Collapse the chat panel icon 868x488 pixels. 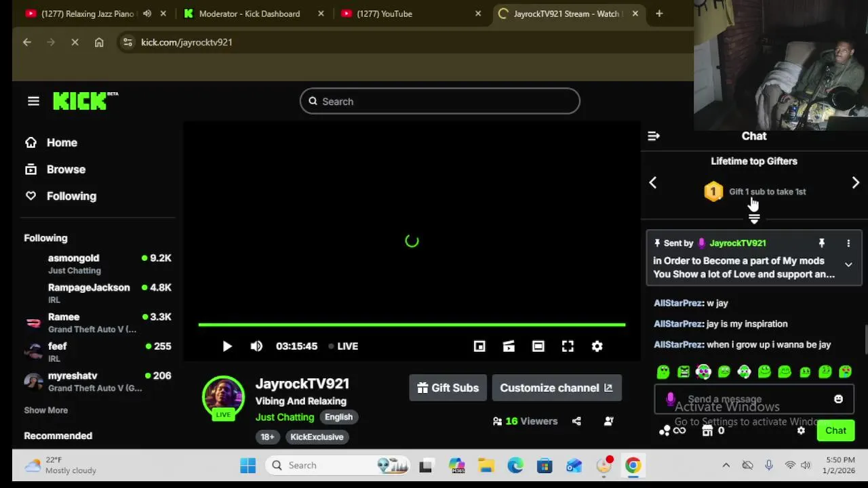click(x=654, y=136)
